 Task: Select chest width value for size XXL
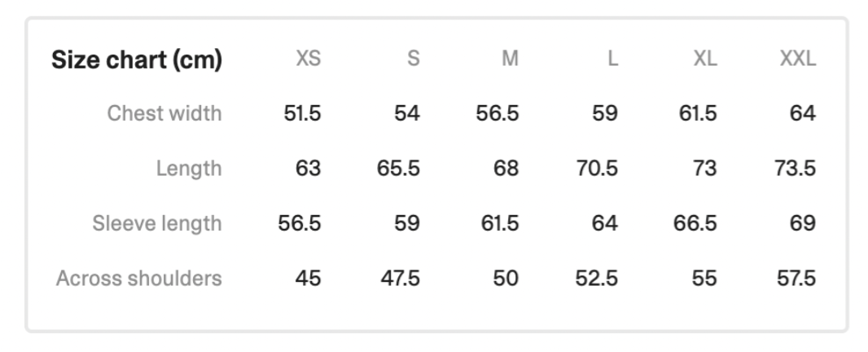(x=802, y=113)
